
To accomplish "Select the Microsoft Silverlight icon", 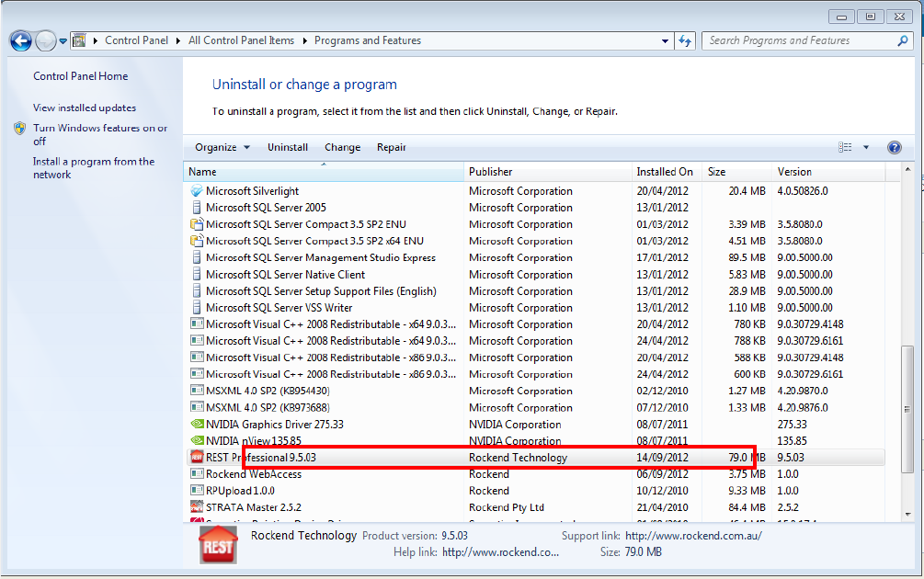I will click(x=197, y=191).
